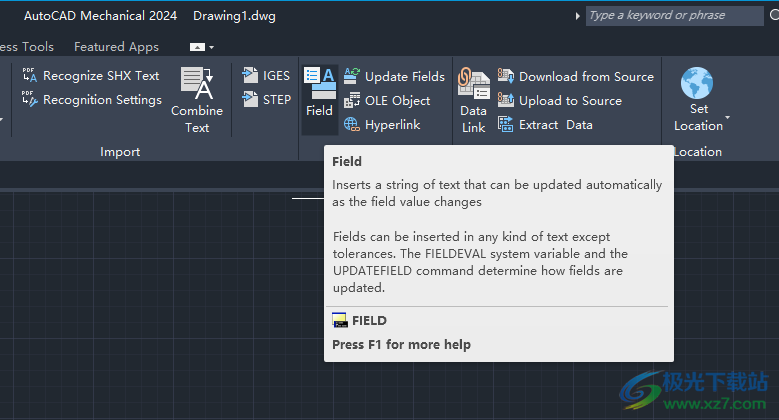Screen dimensions: 779x420
Task: Click the Import panel title
Action: pos(120,152)
